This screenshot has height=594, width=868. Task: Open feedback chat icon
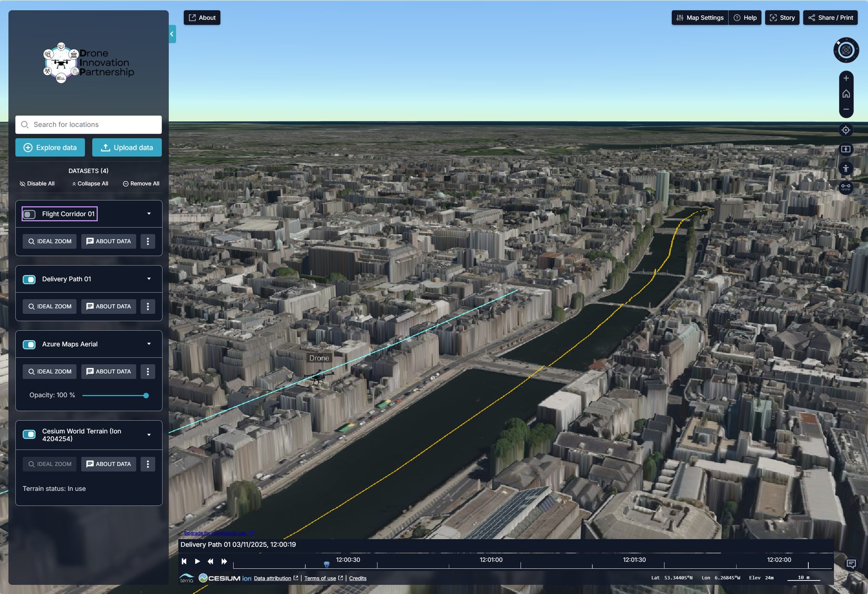click(x=851, y=564)
